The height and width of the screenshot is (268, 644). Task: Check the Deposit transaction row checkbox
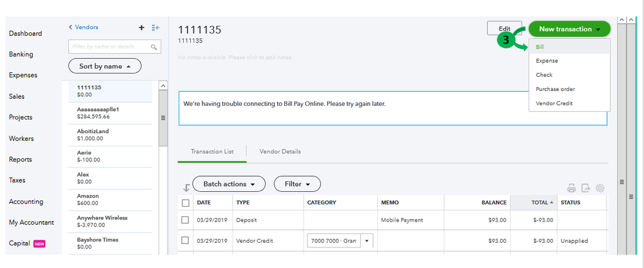(x=186, y=220)
